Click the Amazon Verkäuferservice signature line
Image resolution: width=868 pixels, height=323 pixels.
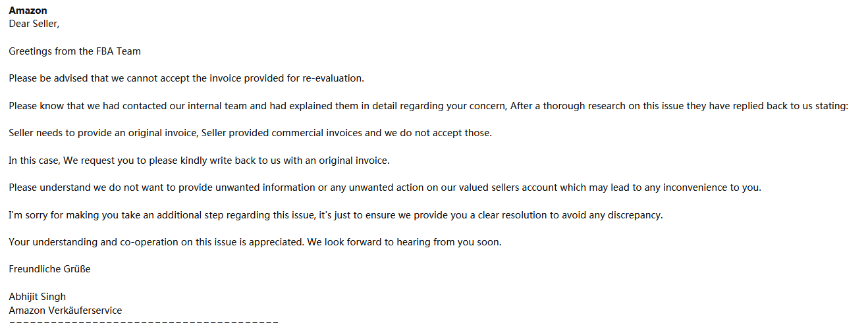click(65, 311)
